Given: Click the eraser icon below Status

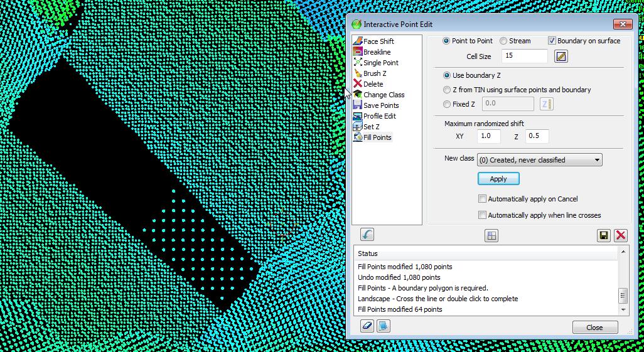Looking at the screenshot, I should point(367,326).
